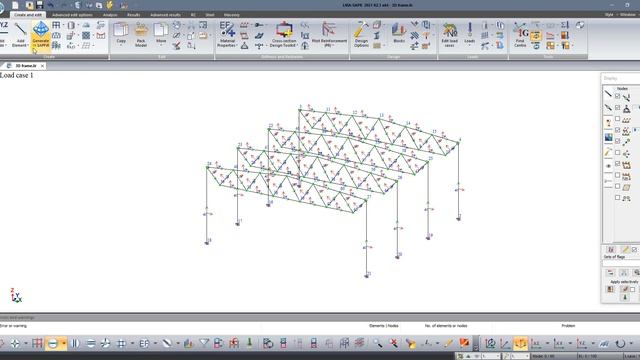The width and height of the screenshot is (640, 360).
Task: Open the Results ribbon tab
Action: pyautogui.click(x=133, y=15)
